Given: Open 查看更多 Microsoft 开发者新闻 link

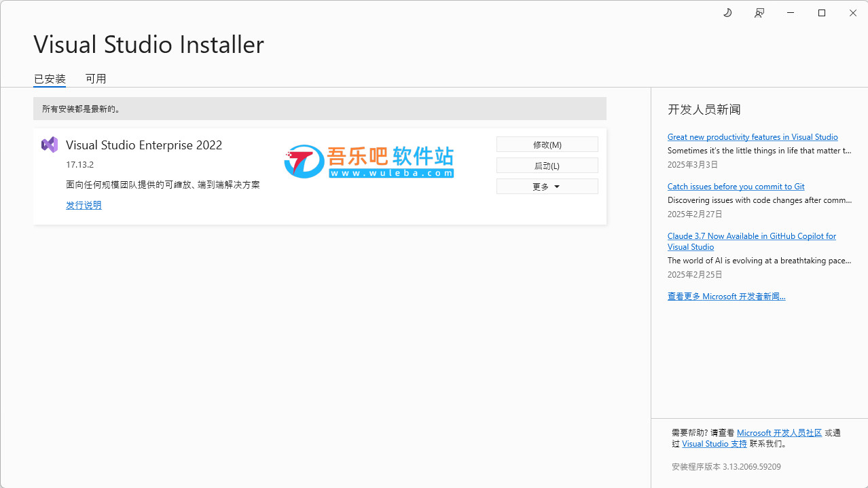Looking at the screenshot, I should (726, 297).
